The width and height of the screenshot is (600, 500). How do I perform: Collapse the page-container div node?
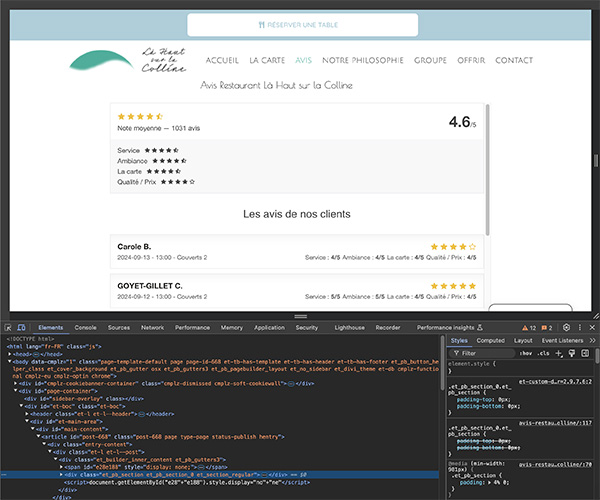(15, 391)
